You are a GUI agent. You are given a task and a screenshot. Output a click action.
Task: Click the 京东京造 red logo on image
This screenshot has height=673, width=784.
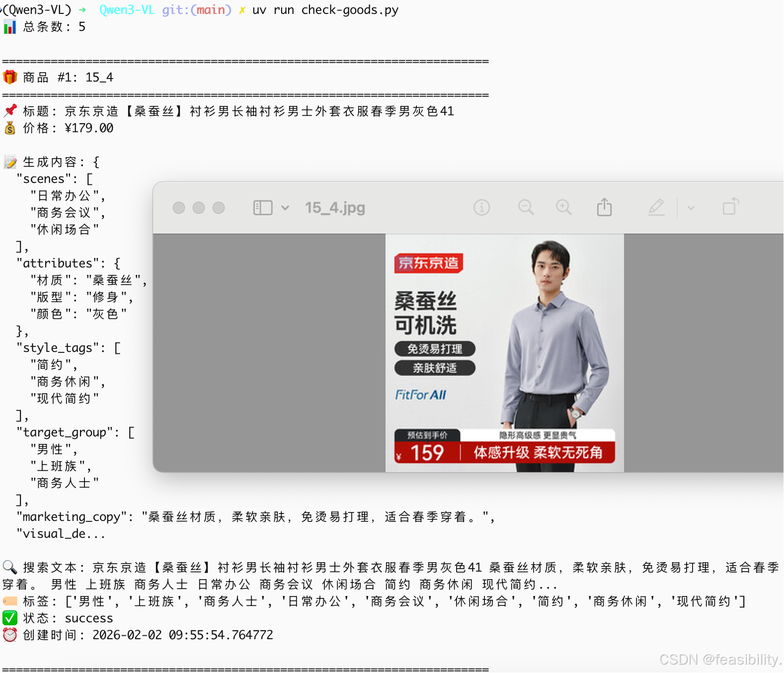(x=429, y=263)
